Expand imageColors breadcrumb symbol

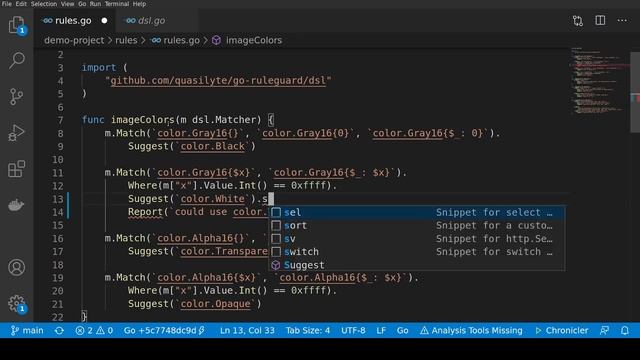(x=253, y=40)
